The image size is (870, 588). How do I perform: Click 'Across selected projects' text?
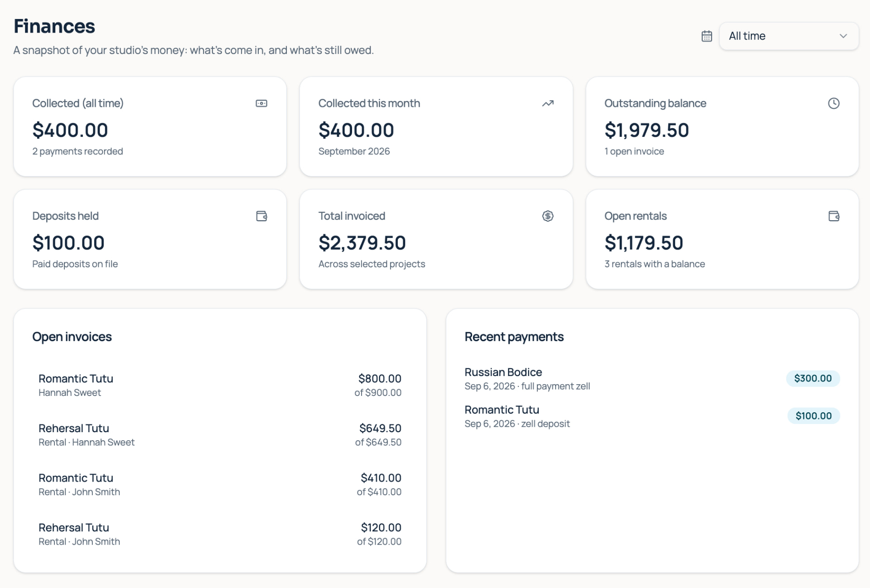click(x=372, y=264)
